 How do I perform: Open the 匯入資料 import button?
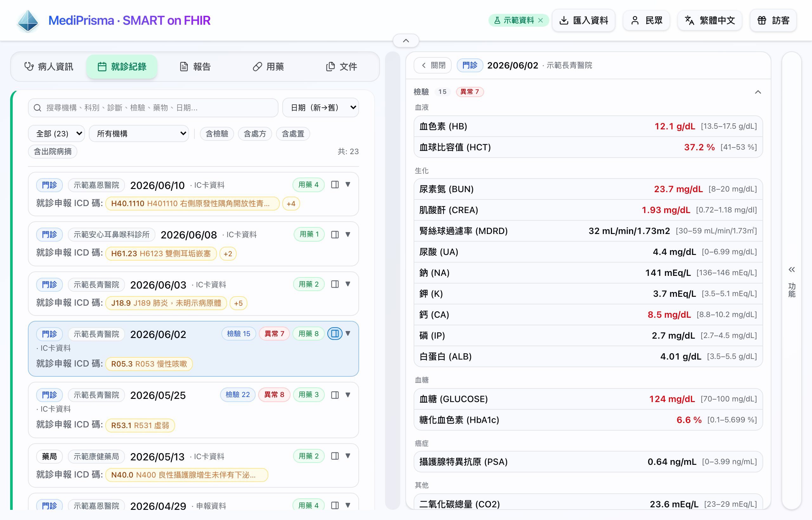click(x=583, y=21)
